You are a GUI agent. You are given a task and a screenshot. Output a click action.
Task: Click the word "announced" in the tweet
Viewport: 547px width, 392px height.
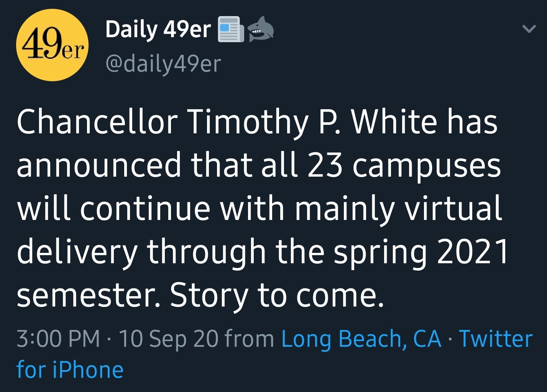[x=99, y=166]
